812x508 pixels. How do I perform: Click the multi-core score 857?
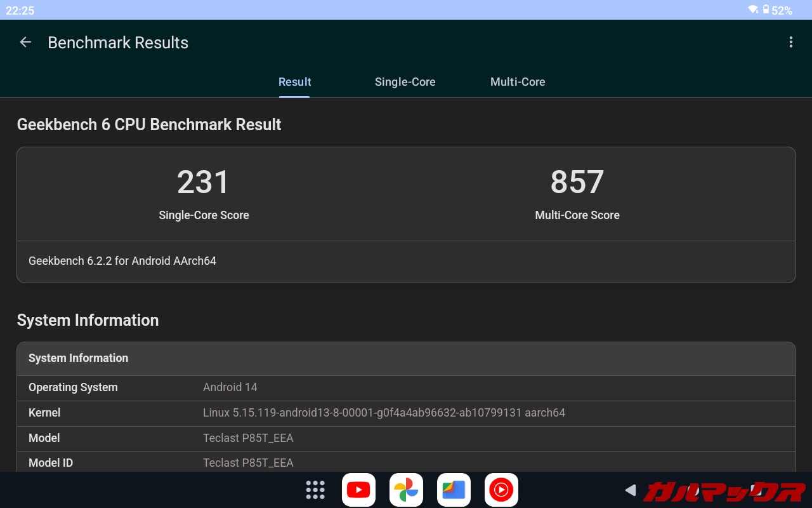point(577,183)
